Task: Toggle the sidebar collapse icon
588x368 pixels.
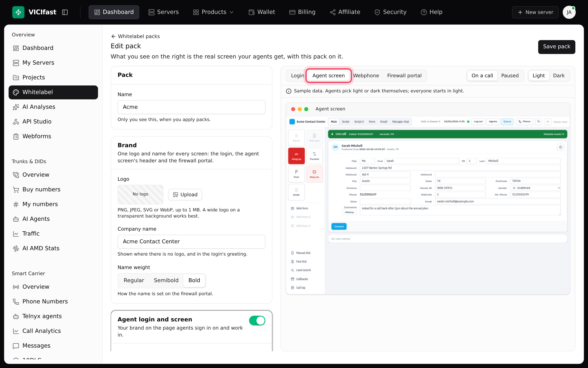Action: [x=65, y=12]
